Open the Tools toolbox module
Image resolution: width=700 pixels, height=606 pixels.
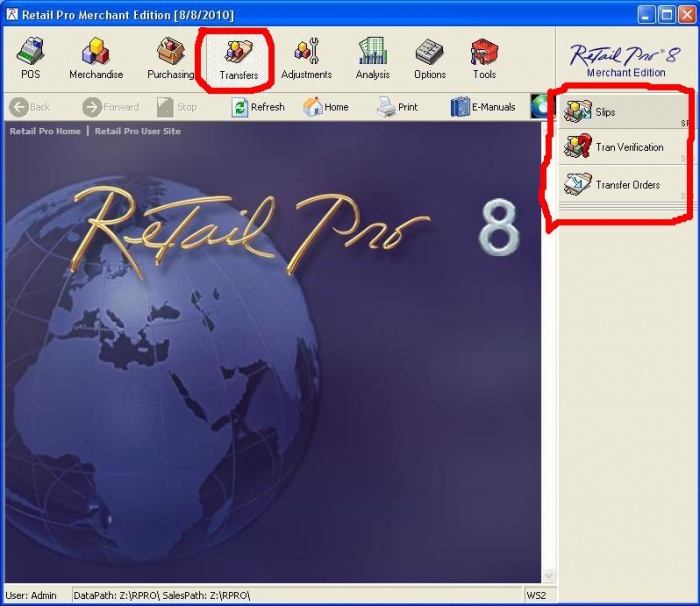484,59
